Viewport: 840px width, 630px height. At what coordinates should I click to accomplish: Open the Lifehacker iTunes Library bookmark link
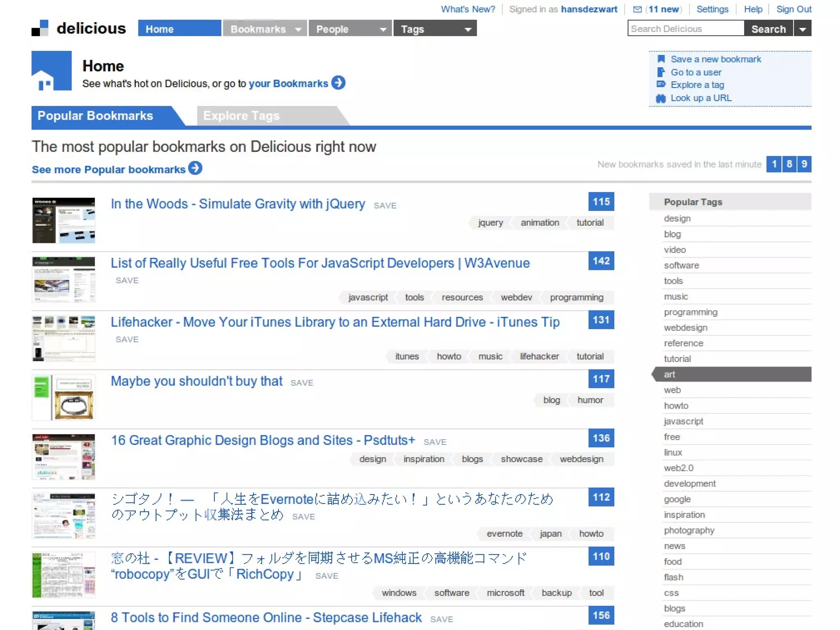tap(335, 322)
